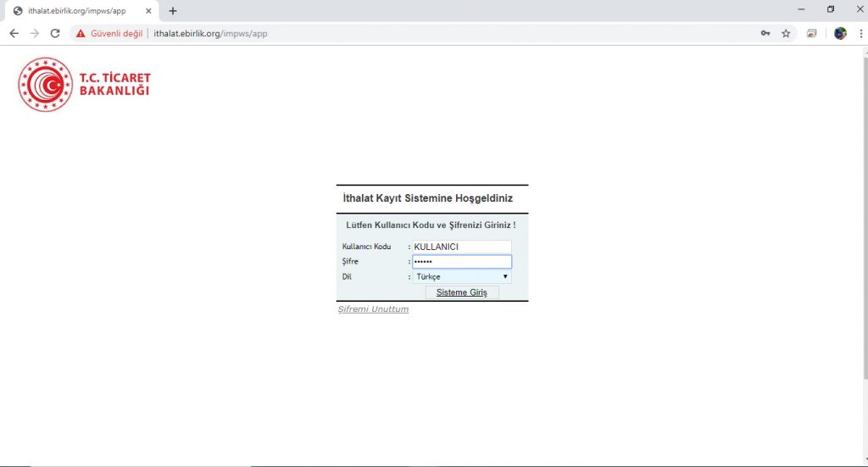Open the Chrome profile avatar
The height and width of the screenshot is (467, 868).
[840, 34]
